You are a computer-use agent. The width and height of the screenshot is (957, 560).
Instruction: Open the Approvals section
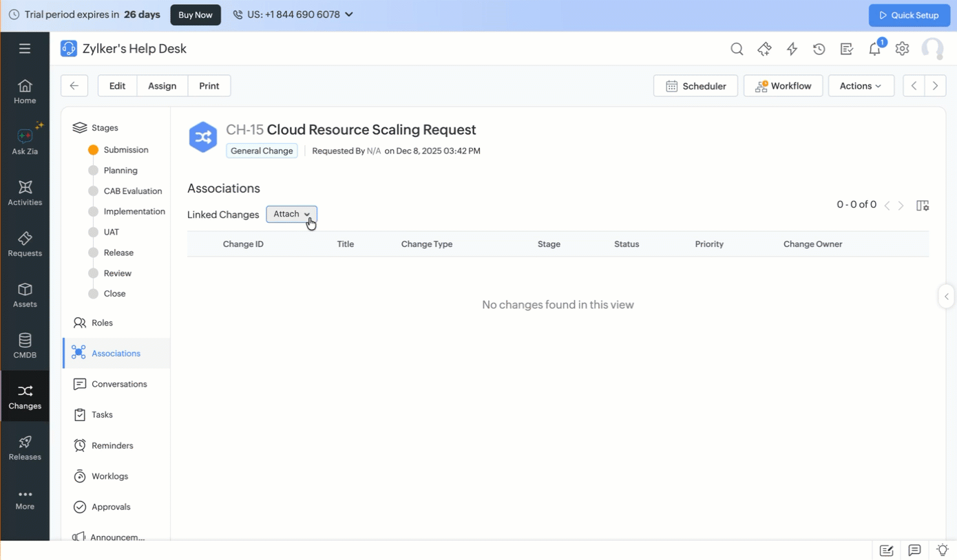point(110,507)
